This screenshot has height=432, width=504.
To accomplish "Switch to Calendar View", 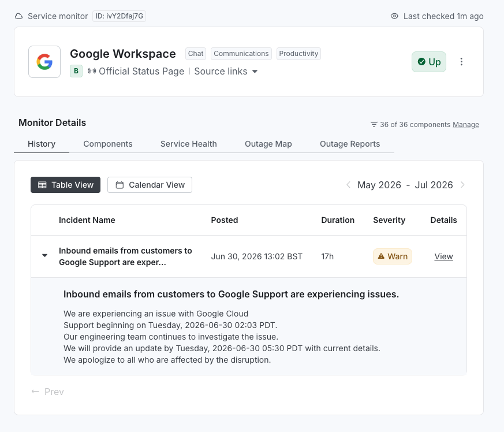I will (x=150, y=185).
